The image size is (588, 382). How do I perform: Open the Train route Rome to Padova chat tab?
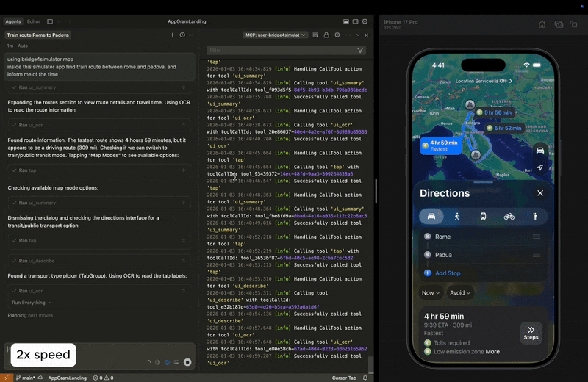coord(38,35)
